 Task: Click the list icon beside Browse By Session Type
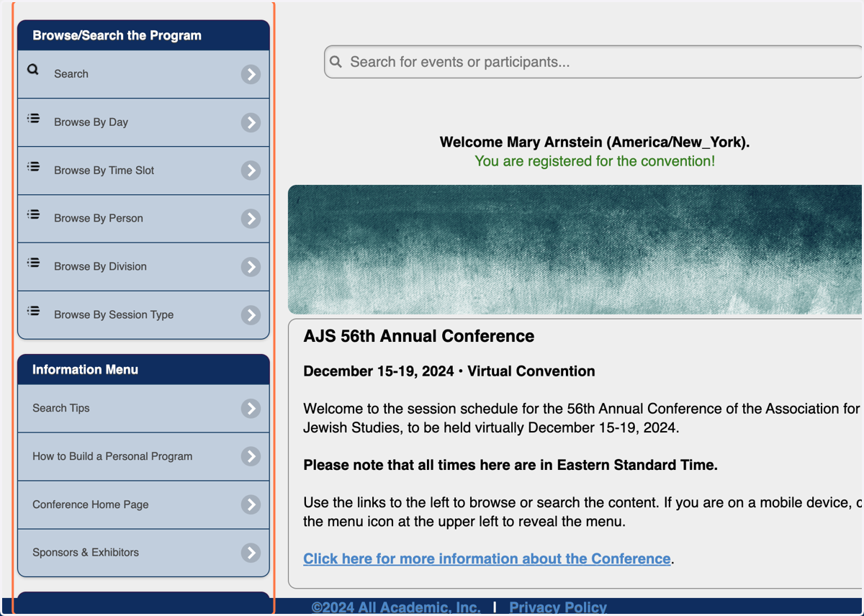[x=33, y=311]
